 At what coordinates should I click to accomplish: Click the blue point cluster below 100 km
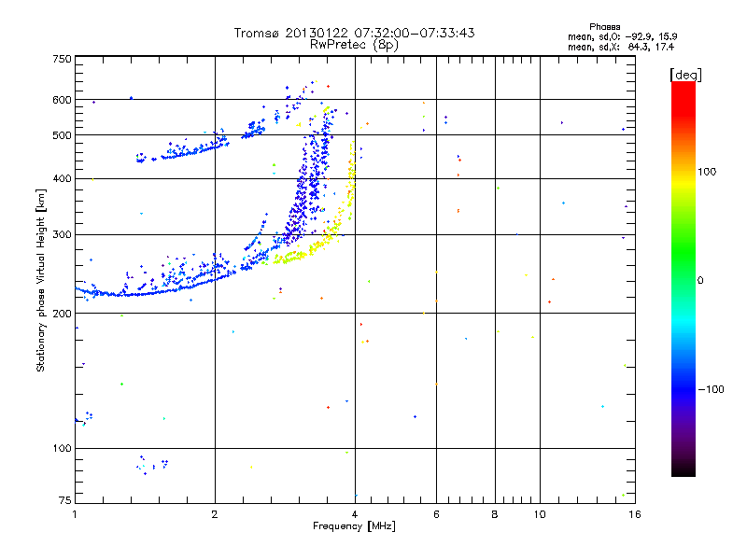point(151,464)
